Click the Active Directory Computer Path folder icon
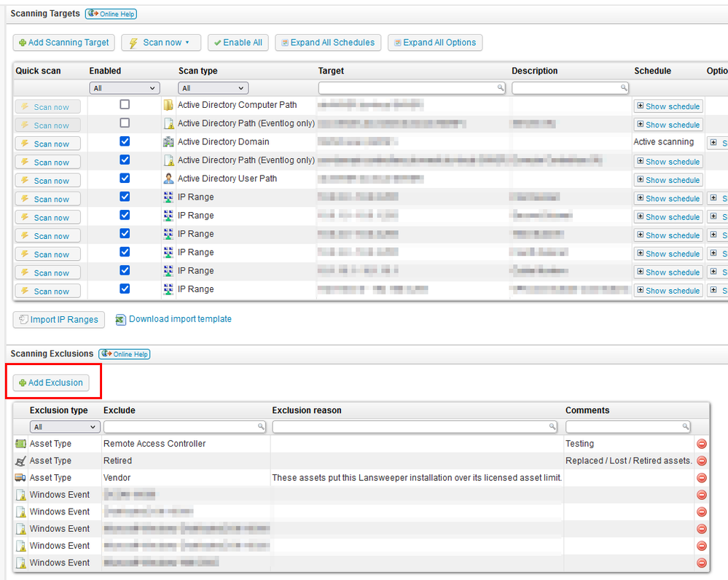The image size is (728, 580). pyautogui.click(x=169, y=105)
